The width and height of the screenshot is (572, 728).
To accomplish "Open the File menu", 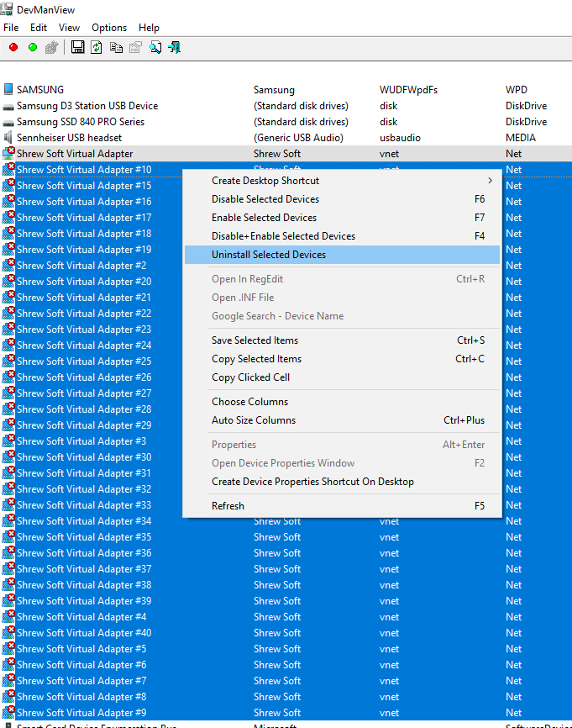I will click(x=11, y=28).
